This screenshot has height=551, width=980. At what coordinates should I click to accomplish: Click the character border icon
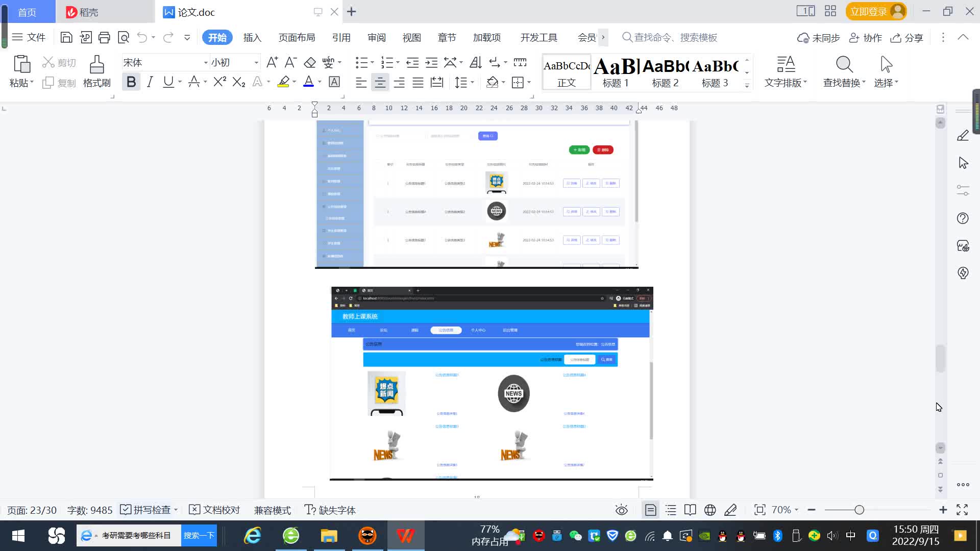coord(334,82)
